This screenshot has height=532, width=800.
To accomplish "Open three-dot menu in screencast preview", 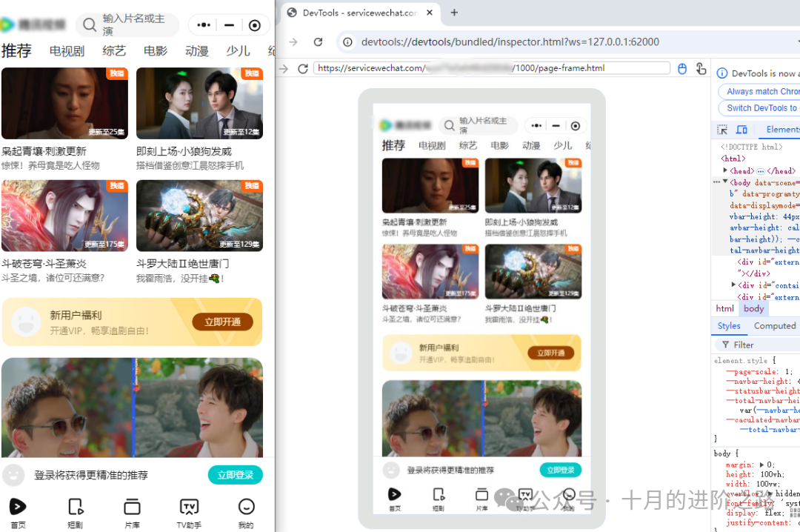I will (536, 126).
